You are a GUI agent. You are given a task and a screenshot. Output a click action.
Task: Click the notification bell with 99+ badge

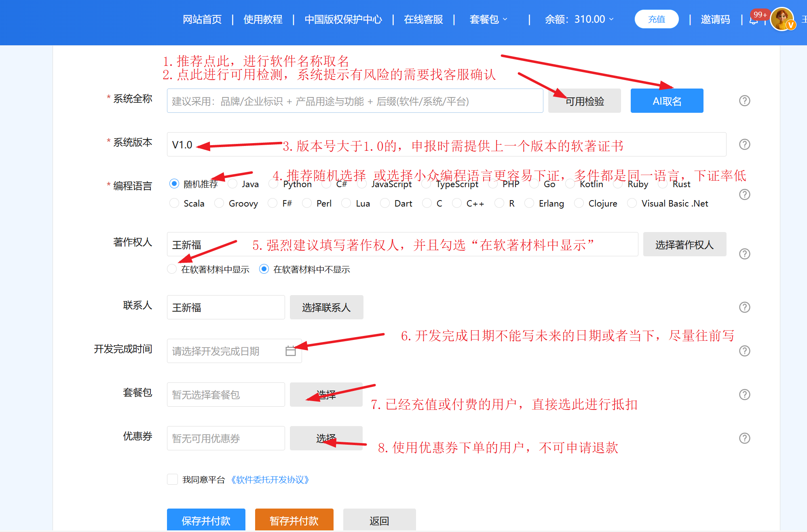[x=754, y=20]
